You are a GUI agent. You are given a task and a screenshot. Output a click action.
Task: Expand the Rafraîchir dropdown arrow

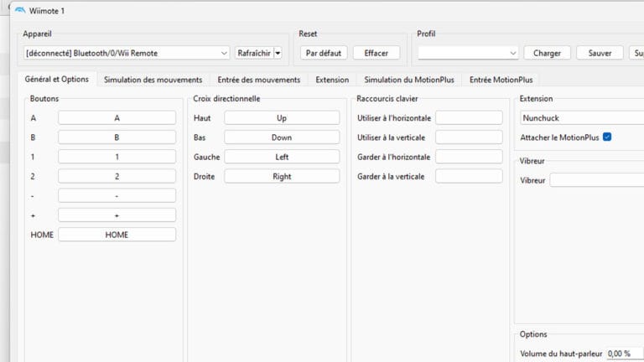pos(278,53)
